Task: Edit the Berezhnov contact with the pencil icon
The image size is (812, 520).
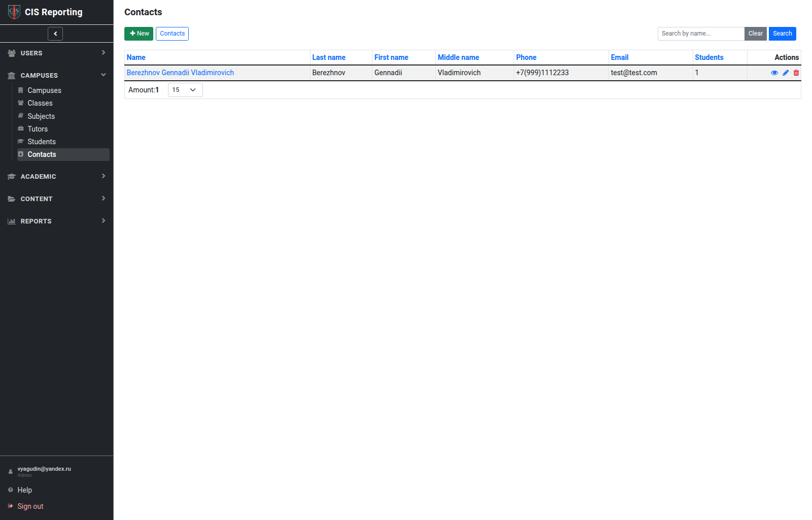Action: pos(786,73)
